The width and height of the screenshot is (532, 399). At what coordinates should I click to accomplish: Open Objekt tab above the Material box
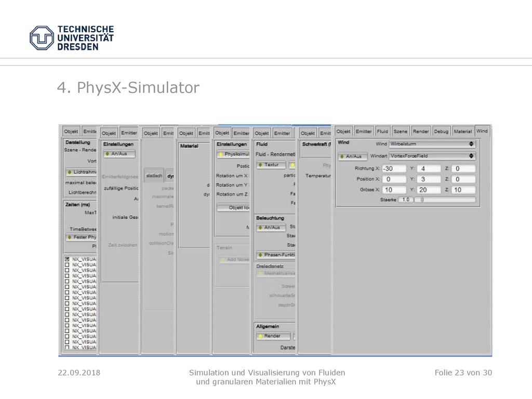click(x=186, y=134)
